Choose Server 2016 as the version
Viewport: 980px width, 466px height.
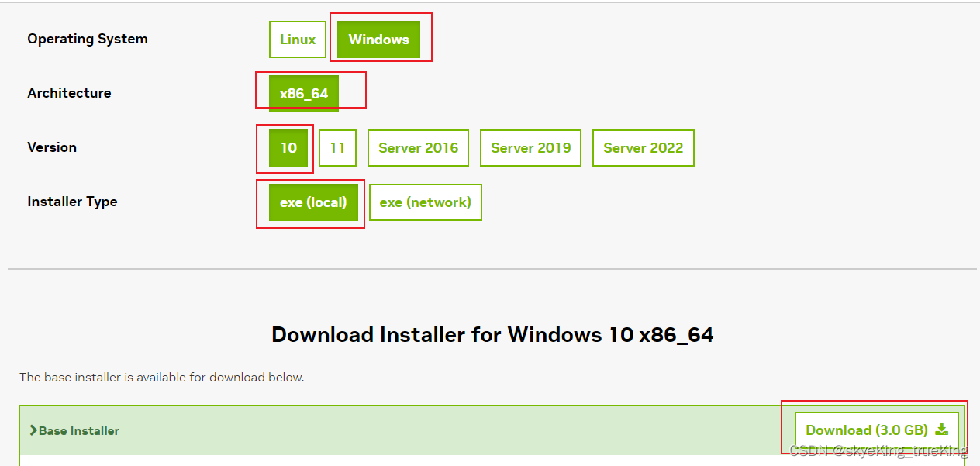click(418, 147)
